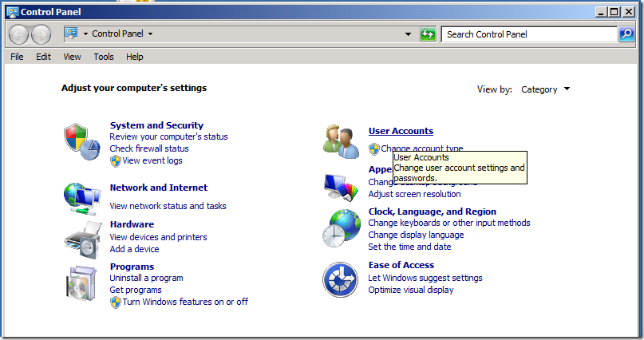Screen dimensions: 644x340
Task: Click the System and Security shield icon
Action: click(81, 142)
